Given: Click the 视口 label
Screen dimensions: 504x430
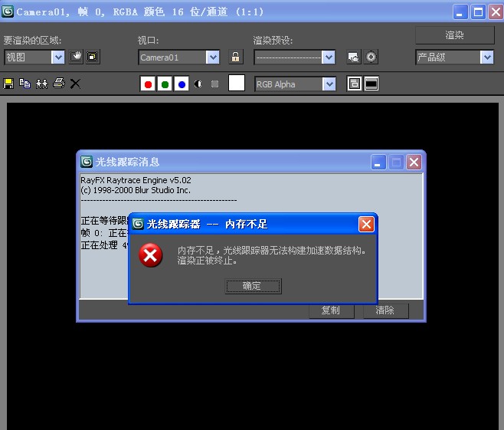Looking at the screenshot, I should tap(148, 41).
